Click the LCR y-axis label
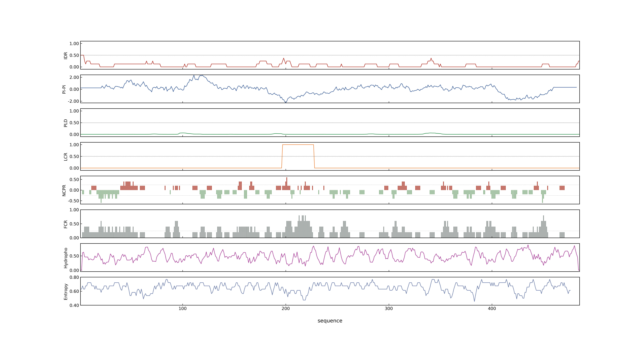This screenshot has width=644, height=343. (x=66, y=157)
